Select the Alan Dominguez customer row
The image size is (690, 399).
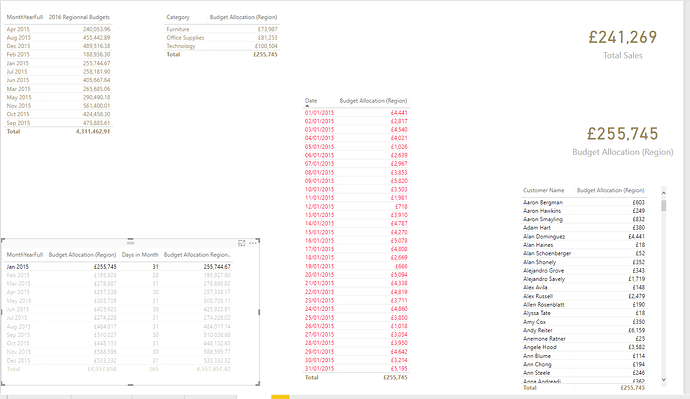(x=584, y=236)
